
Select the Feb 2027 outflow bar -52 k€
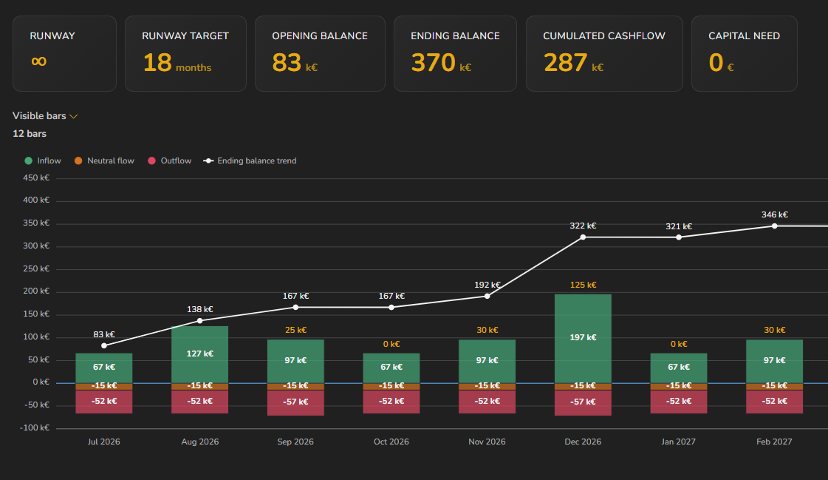click(774, 401)
